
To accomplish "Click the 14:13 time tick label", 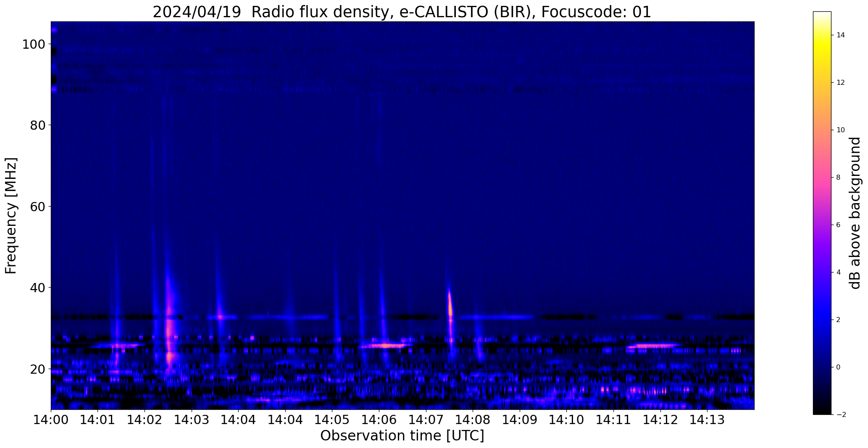I will pos(707,419).
